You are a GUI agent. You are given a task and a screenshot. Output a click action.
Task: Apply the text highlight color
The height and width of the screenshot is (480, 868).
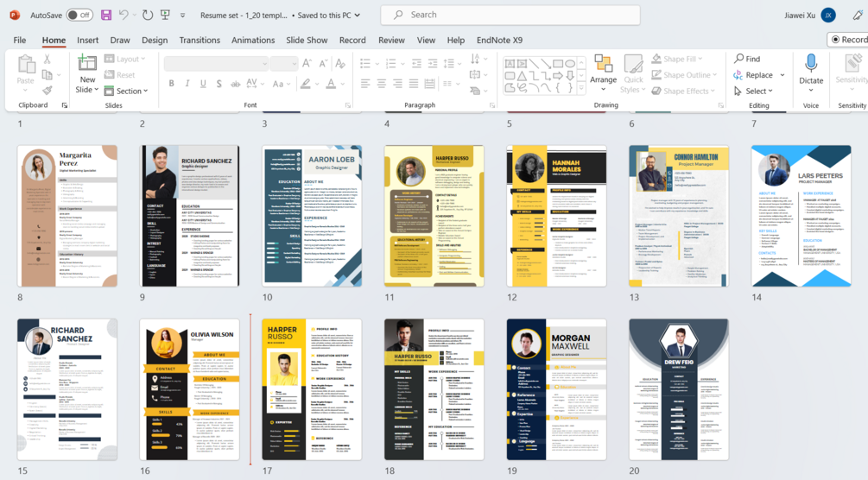click(x=305, y=84)
